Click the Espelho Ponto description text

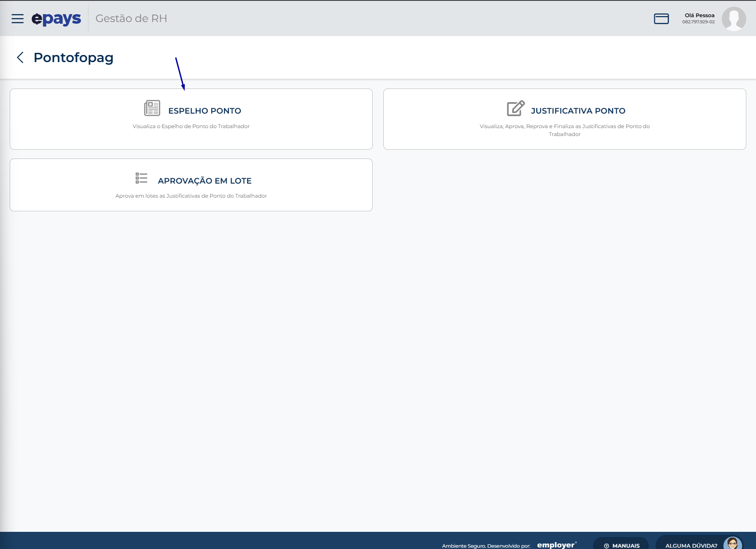click(191, 126)
